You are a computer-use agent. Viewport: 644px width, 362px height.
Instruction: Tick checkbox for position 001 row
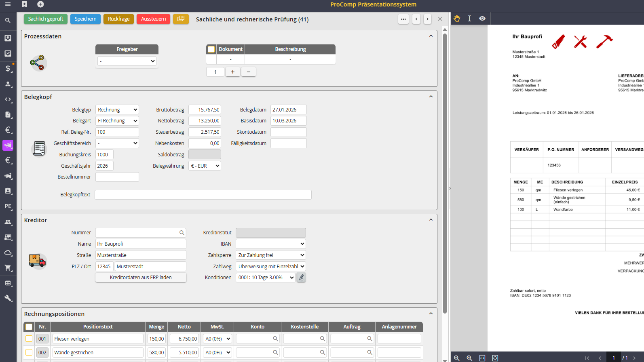click(29, 339)
